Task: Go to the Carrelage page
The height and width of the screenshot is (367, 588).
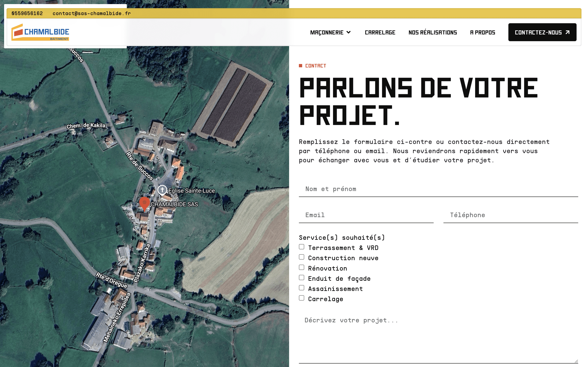Action: 380,33
